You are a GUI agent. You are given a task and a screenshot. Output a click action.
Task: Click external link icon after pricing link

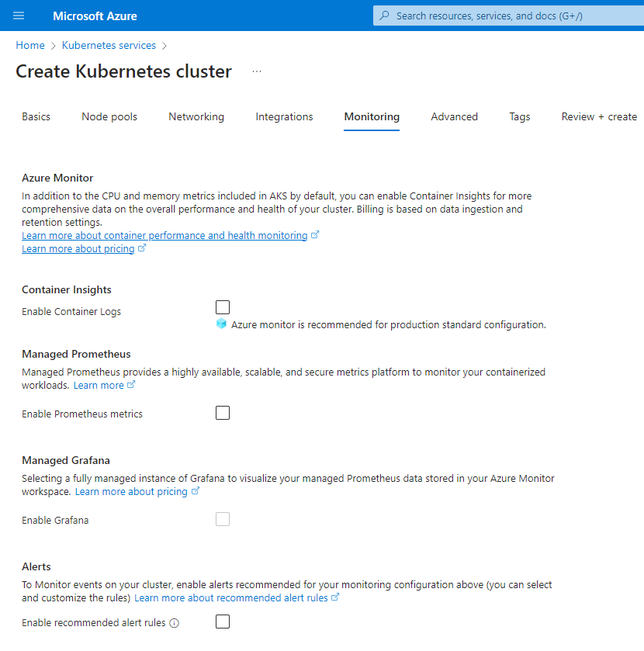(142, 249)
